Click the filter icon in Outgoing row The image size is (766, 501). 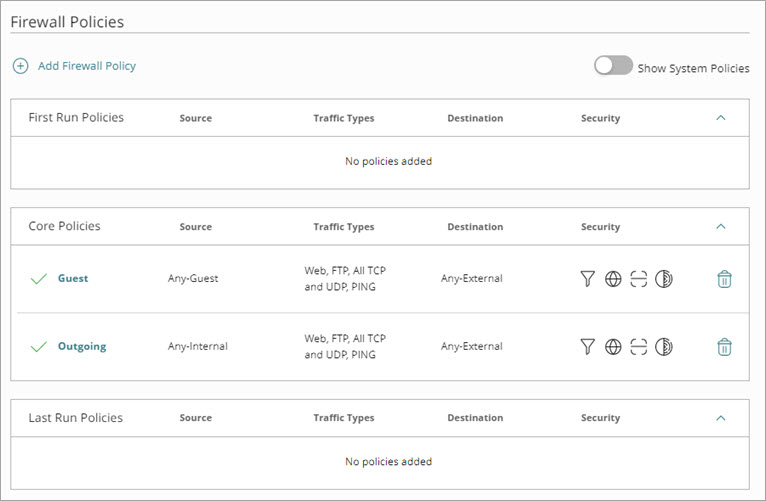(x=588, y=347)
